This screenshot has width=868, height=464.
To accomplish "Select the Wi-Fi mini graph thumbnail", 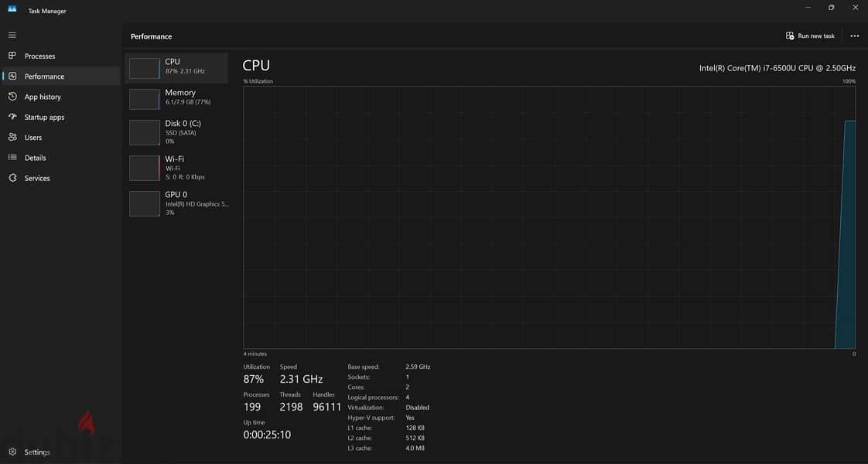I will coord(145,168).
